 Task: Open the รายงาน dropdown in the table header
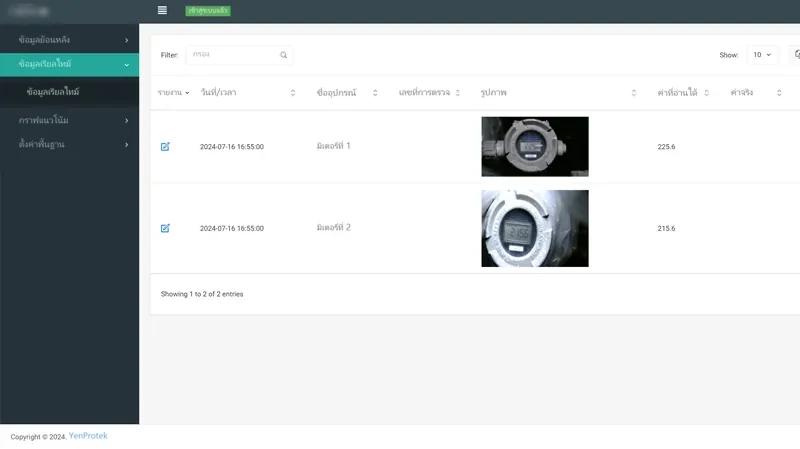[173, 92]
